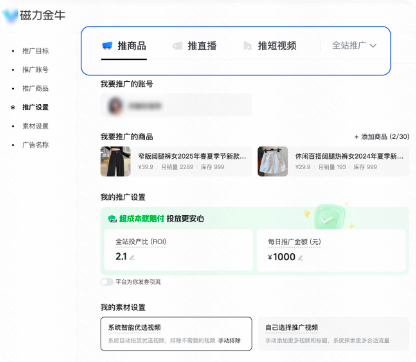
Task: Click the 我的素材设置 heading
Action: (x=123, y=307)
